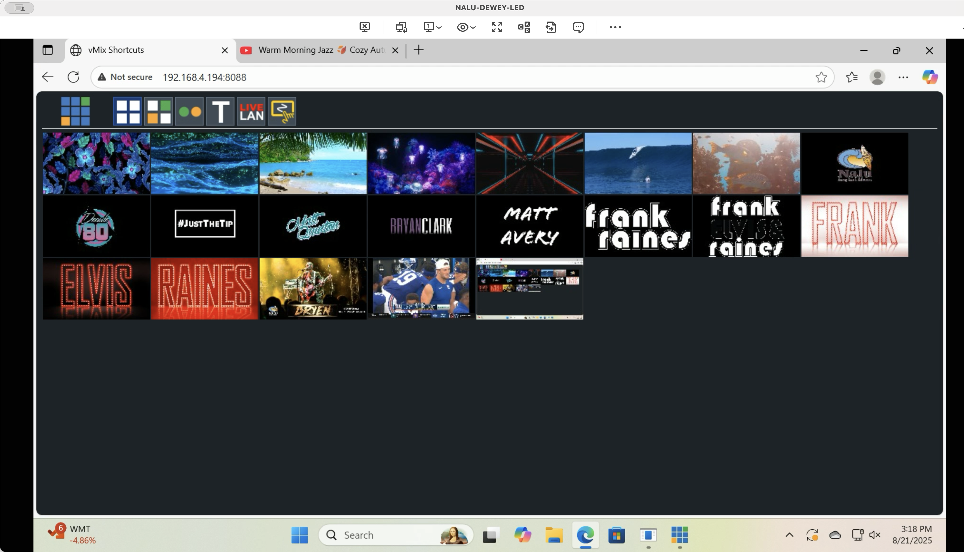Select the Decade 80 logo input
This screenshot has width=980, height=552.
pyautogui.click(x=96, y=226)
